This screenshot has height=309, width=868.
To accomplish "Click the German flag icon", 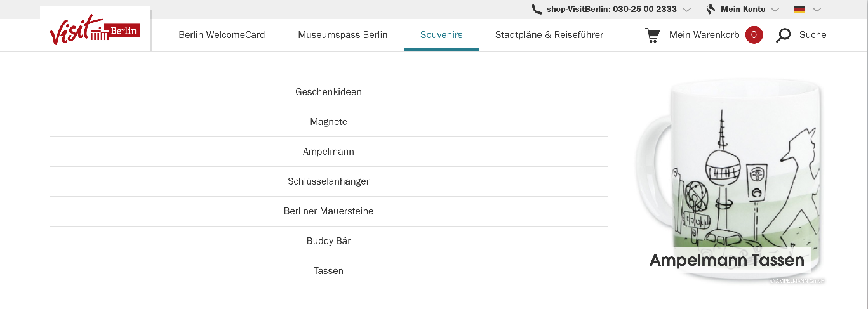I will point(799,10).
